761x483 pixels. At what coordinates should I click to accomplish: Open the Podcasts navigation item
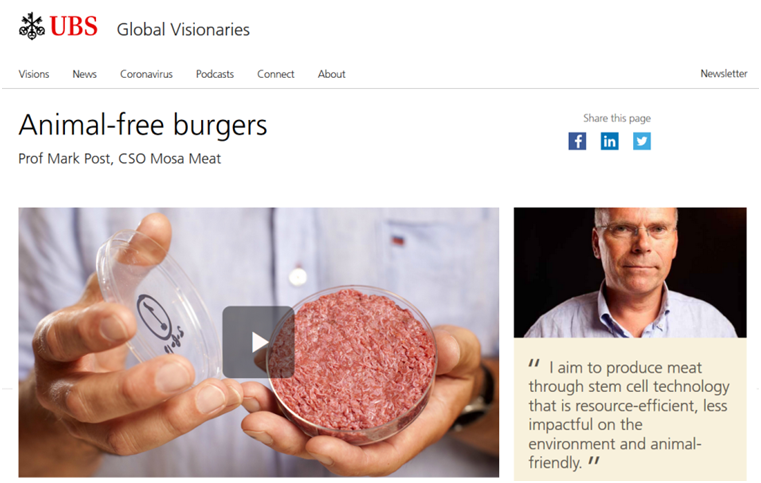pyautogui.click(x=215, y=74)
